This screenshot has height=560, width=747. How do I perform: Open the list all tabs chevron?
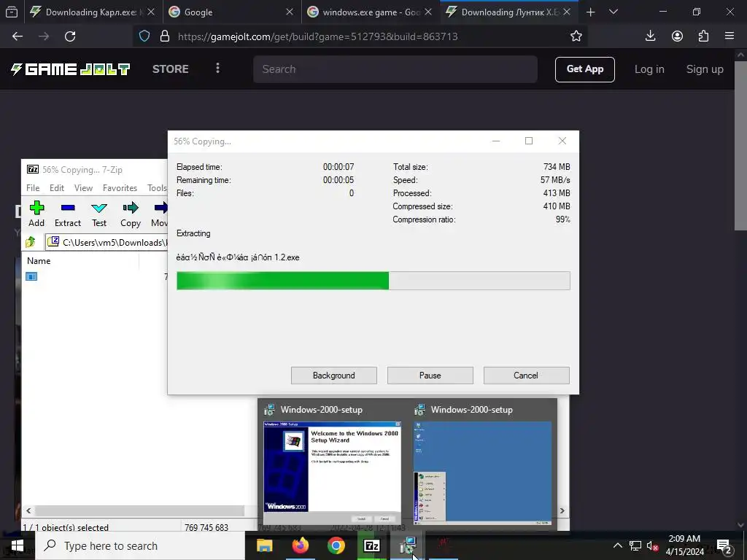[x=614, y=12]
